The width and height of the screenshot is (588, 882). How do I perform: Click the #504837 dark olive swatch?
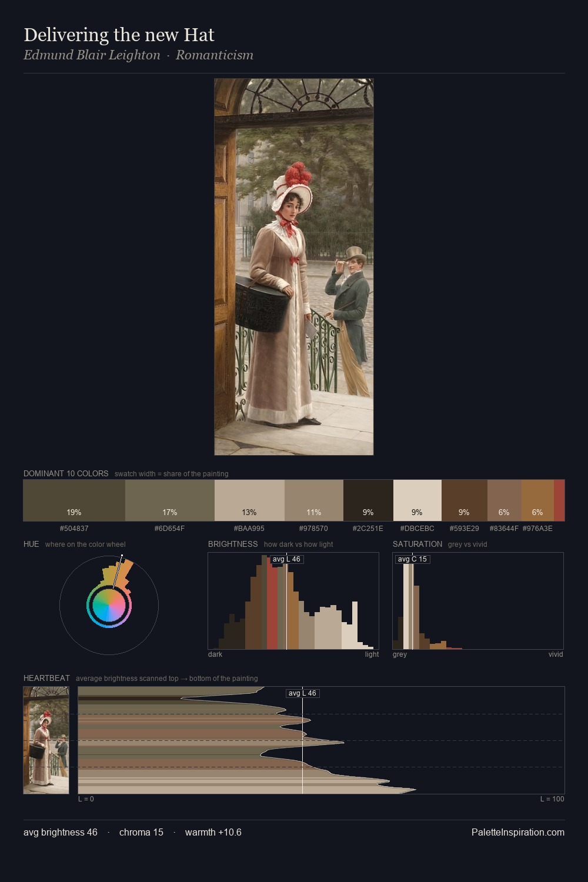(74, 500)
